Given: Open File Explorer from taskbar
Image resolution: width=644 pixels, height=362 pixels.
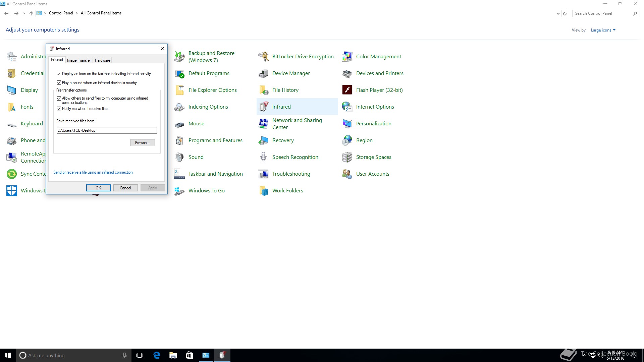Looking at the screenshot, I should tap(173, 355).
